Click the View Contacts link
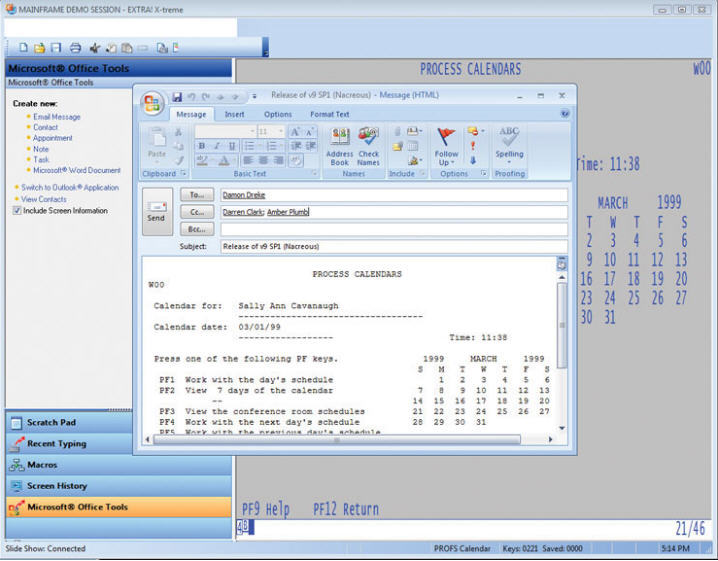Screen dimensions: 718x561 [x=44, y=199]
